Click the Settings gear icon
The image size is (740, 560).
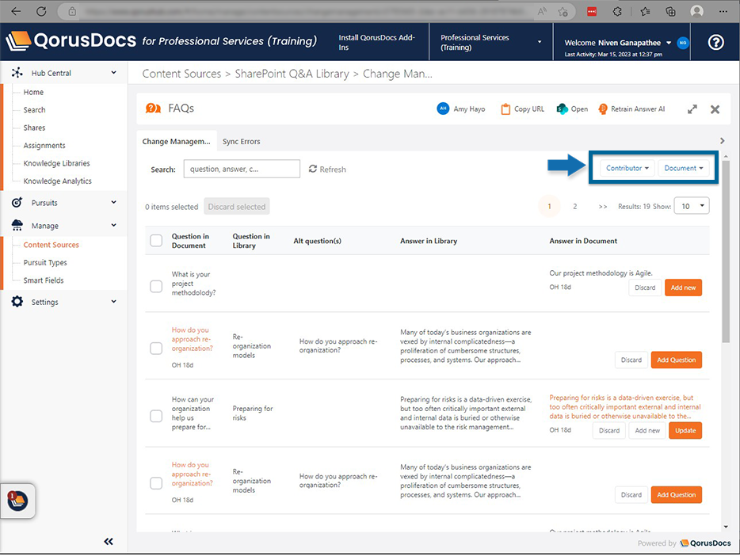click(x=17, y=302)
